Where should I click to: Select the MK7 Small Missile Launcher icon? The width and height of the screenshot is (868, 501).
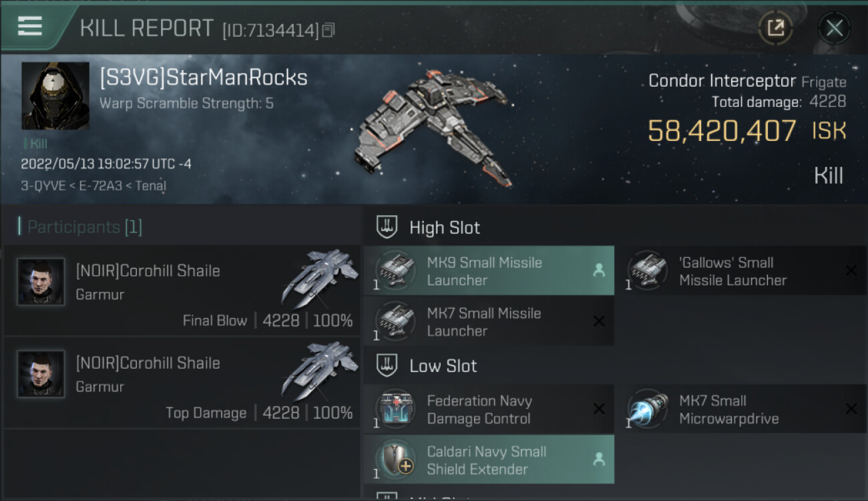click(394, 321)
